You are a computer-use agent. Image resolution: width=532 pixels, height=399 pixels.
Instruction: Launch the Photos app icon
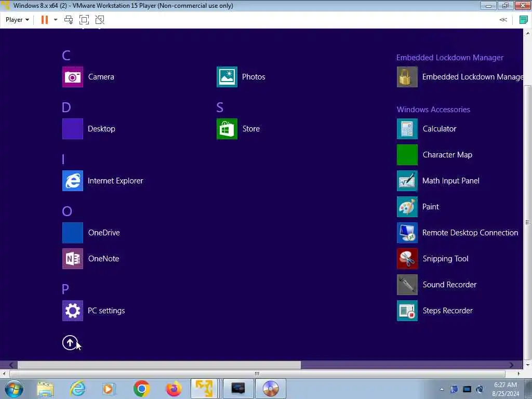227,77
